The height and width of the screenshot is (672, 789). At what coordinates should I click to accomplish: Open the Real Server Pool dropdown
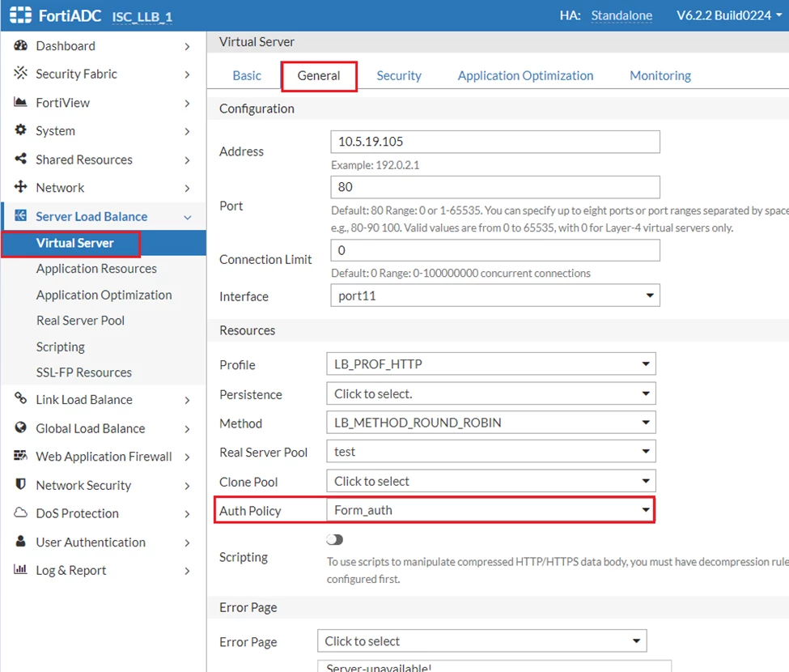click(491, 452)
